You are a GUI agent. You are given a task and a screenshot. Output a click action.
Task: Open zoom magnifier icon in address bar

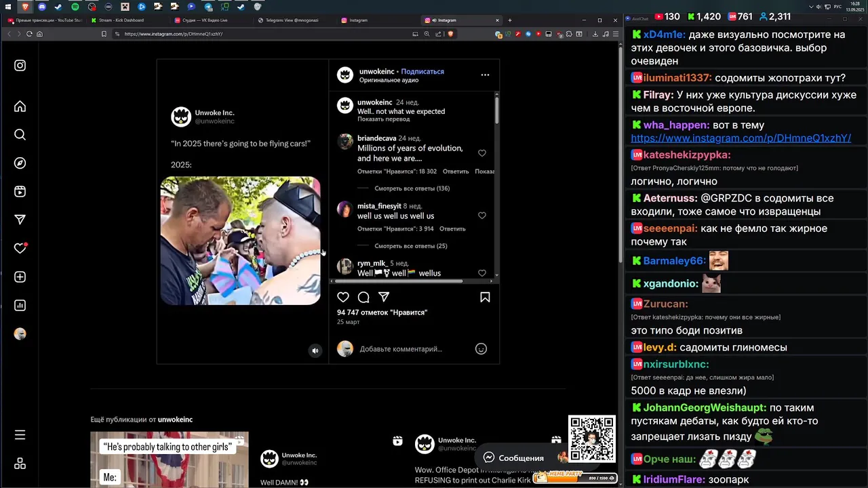pyautogui.click(x=427, y=34)
